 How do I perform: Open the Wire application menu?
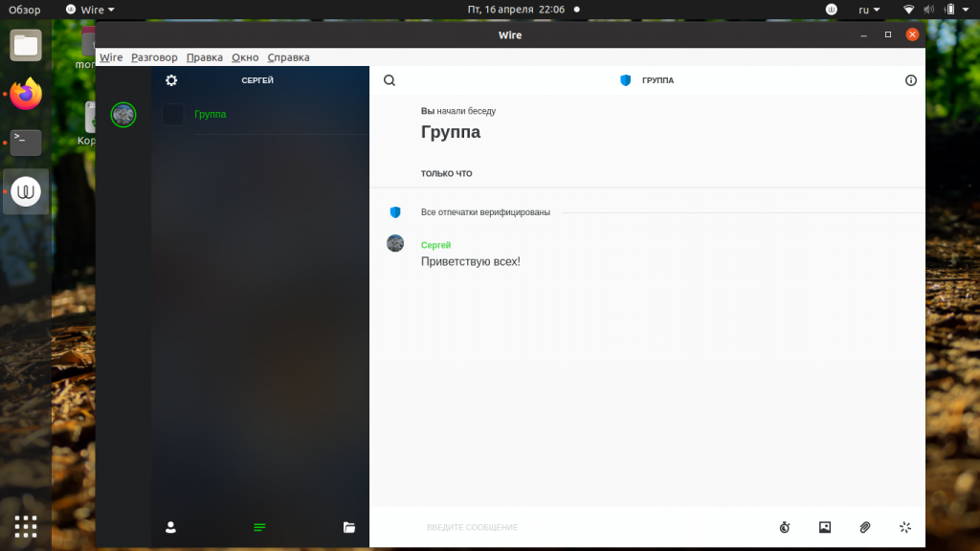pyautogui.click(x=110, y=57)
